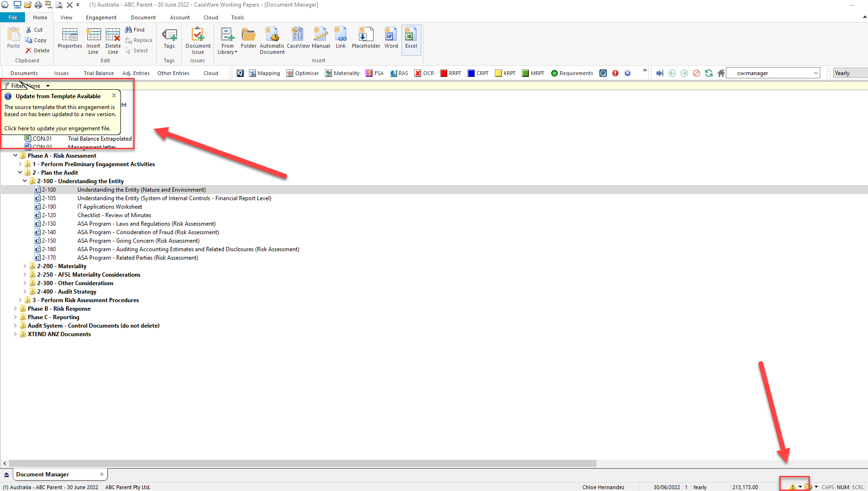Insert a Manual document
The width and height of the screenshot is (868, 491).
[321, 38]
